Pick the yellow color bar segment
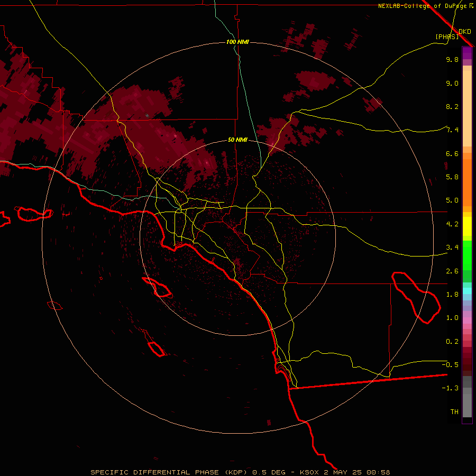Viewport: 476px width, 476px height. [467, 226]
